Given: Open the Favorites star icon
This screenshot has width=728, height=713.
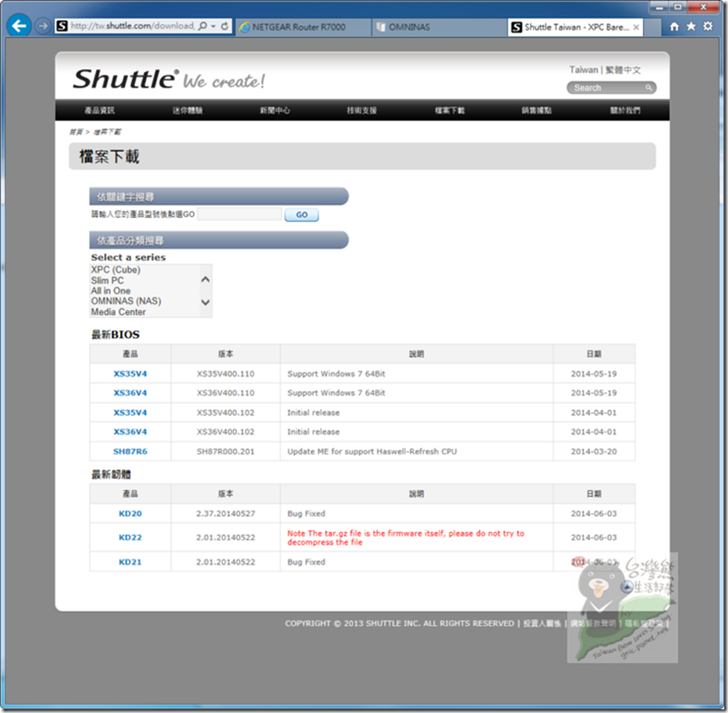Looking at the screenshot, I should (x=691, y=27).
